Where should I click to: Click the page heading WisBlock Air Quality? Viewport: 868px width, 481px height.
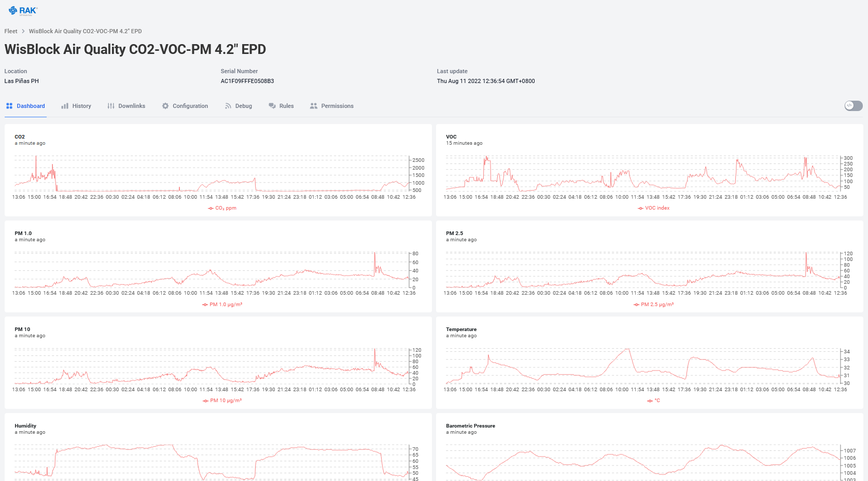[135, 49]
